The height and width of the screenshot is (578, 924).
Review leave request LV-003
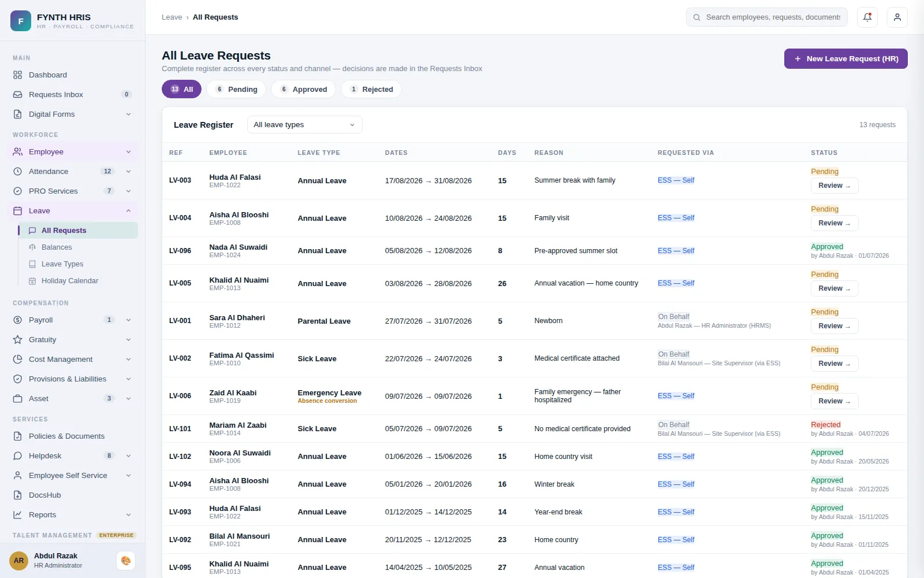coord(834,186)
